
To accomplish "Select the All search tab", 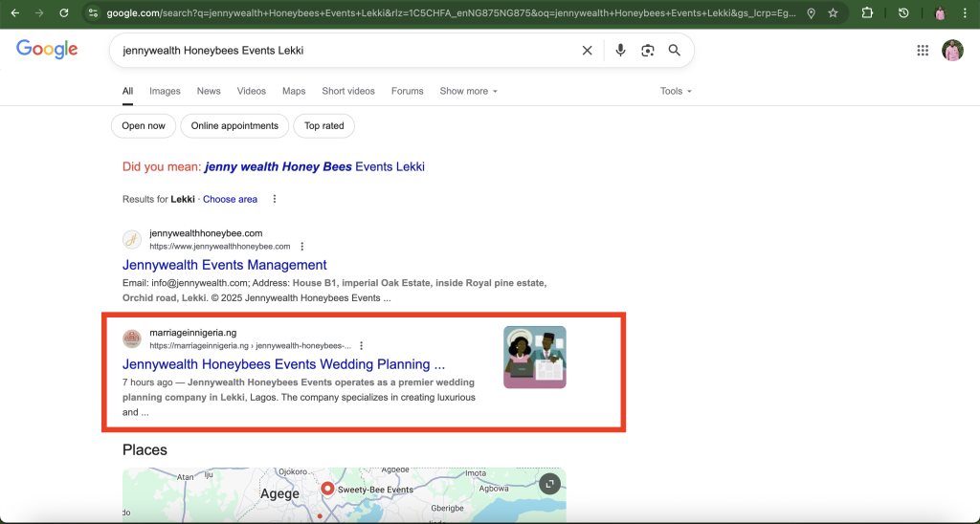I will 127,91.
